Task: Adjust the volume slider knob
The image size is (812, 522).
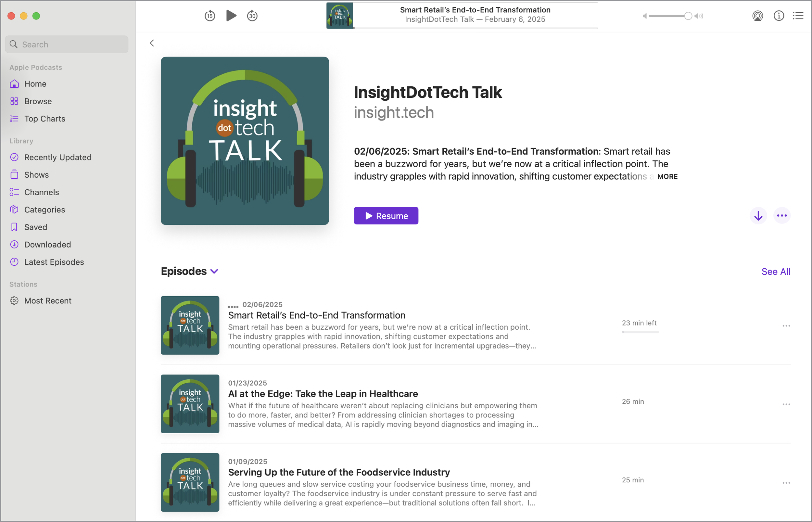Action: point(688,16)
